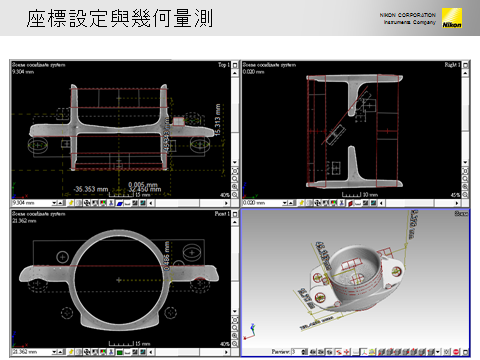Click the bottom magnifier icon beside Front view
The width and height of the screenshot is (480, 360).
(x=235, y=344)
